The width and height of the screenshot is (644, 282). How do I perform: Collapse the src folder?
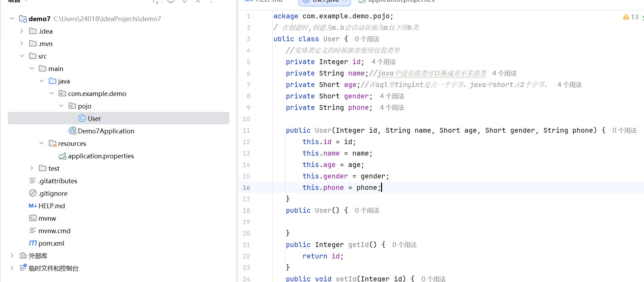pos(22,56)
